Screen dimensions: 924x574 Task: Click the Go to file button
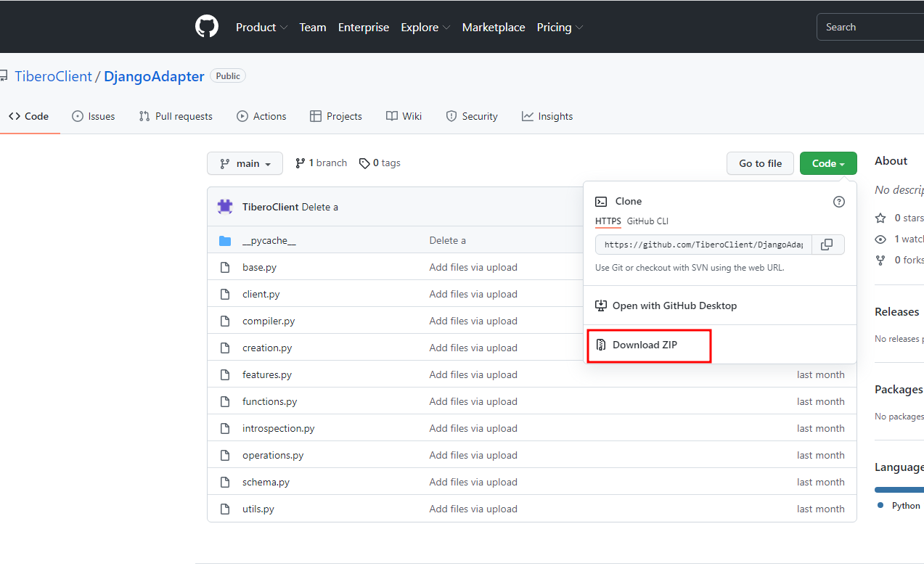(760, 163)
